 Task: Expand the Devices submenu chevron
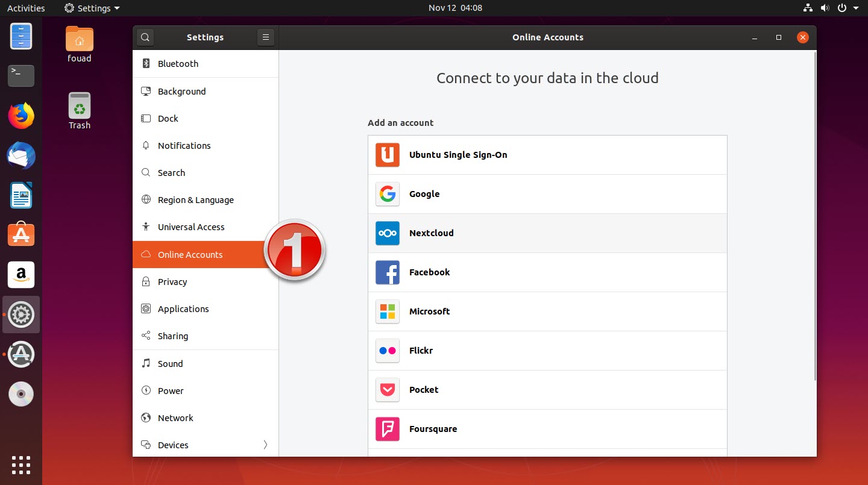[265, 445]
